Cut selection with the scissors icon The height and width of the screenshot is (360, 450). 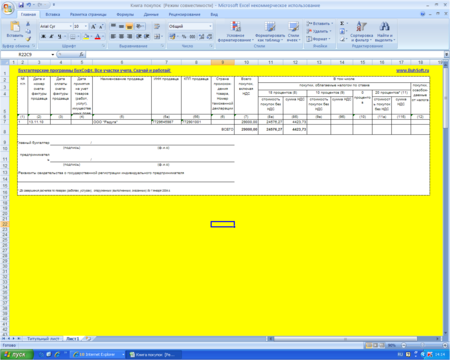point(28,24)
